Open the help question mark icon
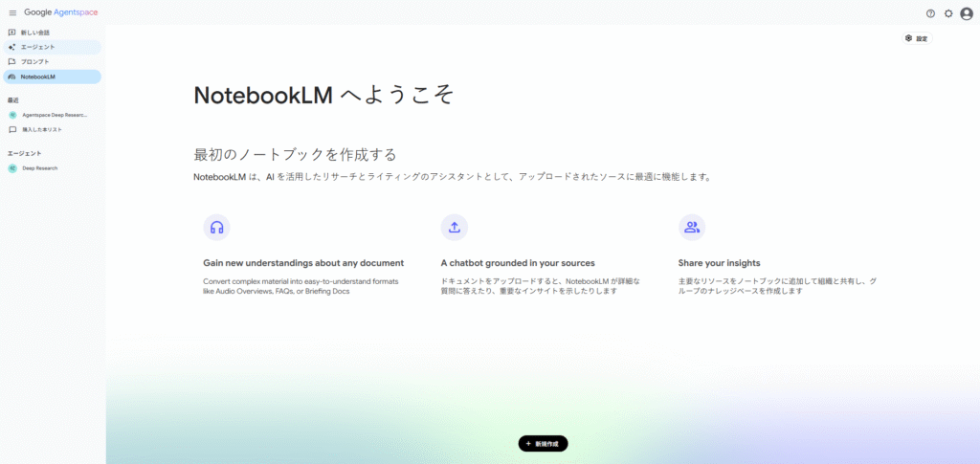 (930, 13)
